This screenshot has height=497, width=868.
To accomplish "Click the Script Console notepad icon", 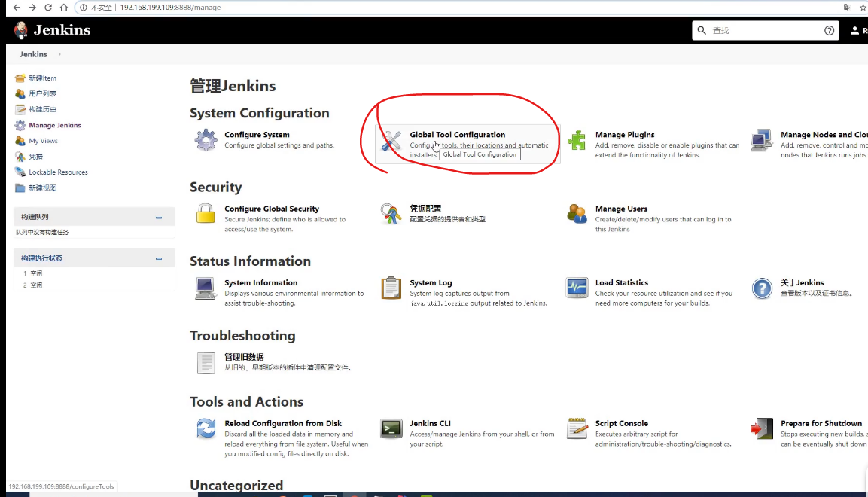I will [577, 428].
